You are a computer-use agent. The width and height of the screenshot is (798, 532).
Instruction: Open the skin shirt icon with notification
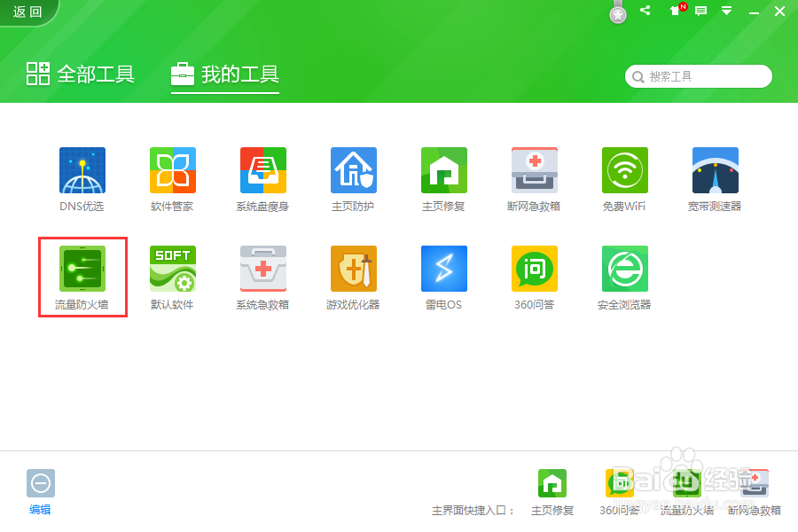point(677,10)
